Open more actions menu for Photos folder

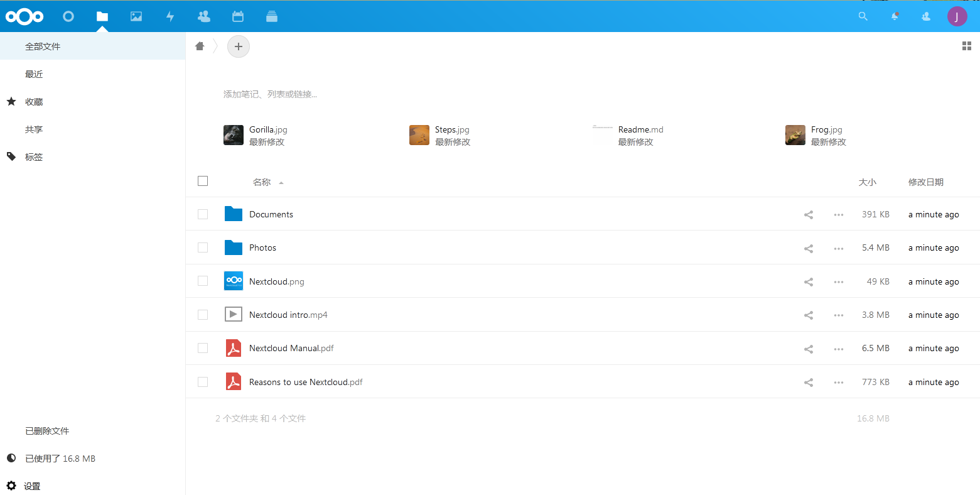point(839,249)
